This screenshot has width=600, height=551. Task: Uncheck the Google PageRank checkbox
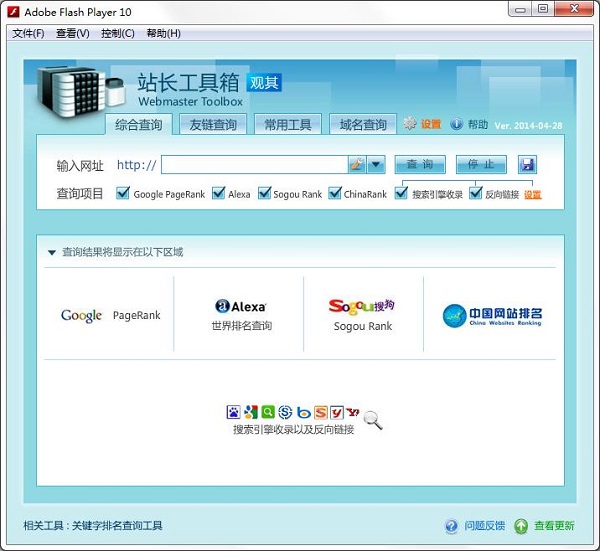point(123,193)
